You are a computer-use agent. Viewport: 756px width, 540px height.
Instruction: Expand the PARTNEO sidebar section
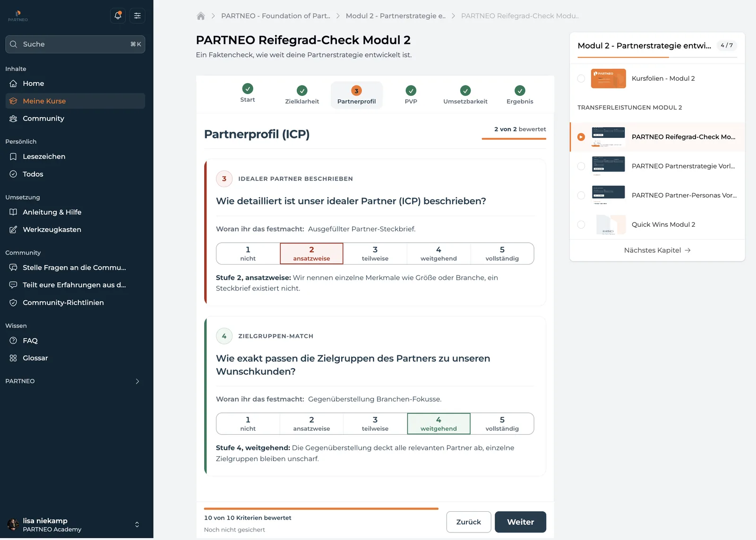click(x=75, y=381)
